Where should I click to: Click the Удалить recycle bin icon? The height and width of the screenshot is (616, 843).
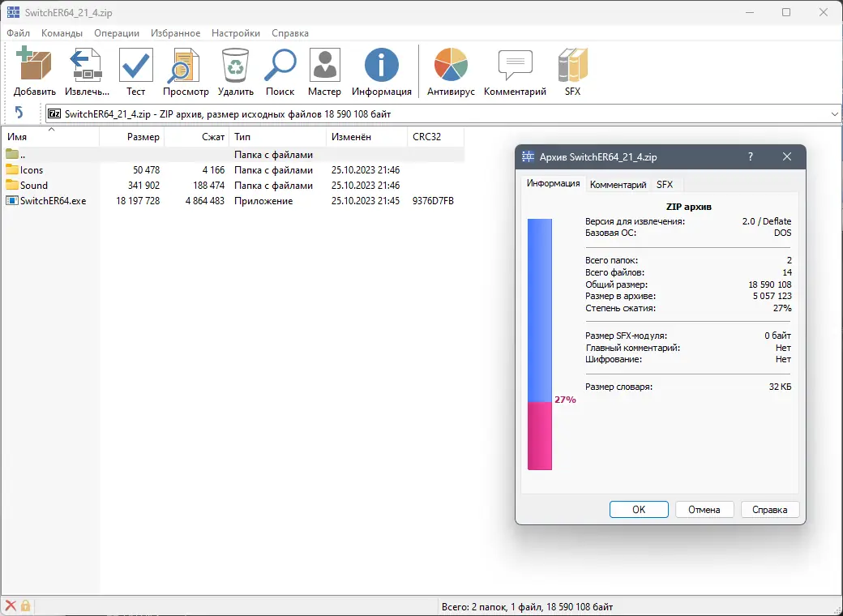click(236, 65)
